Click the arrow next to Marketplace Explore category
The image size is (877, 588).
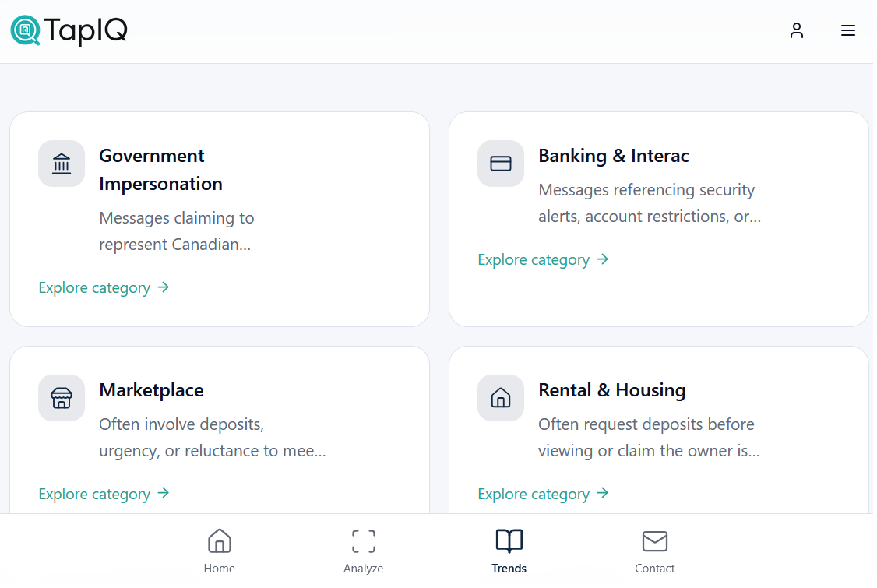164,493
